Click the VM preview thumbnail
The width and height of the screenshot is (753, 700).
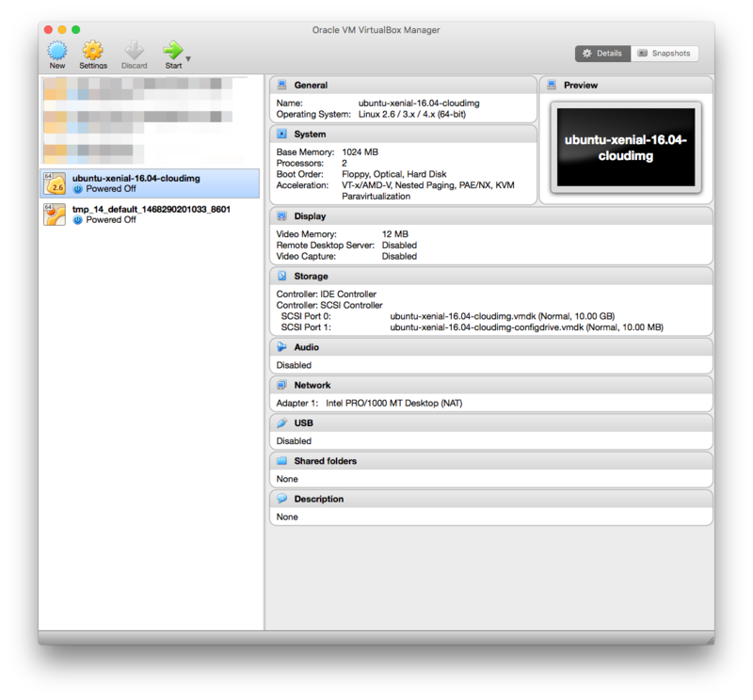[626, 148]
